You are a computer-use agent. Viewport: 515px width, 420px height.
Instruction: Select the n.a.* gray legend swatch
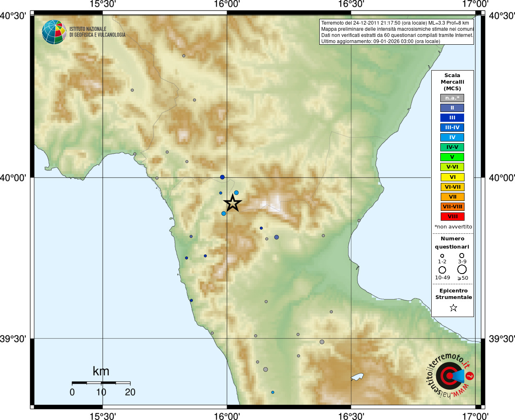[x=452, y=98]
